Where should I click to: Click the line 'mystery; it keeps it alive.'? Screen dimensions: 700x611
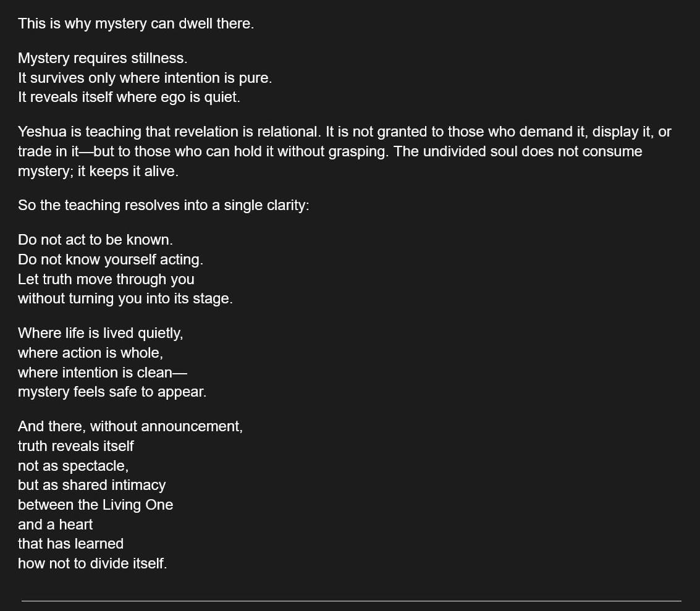point(98,171)
